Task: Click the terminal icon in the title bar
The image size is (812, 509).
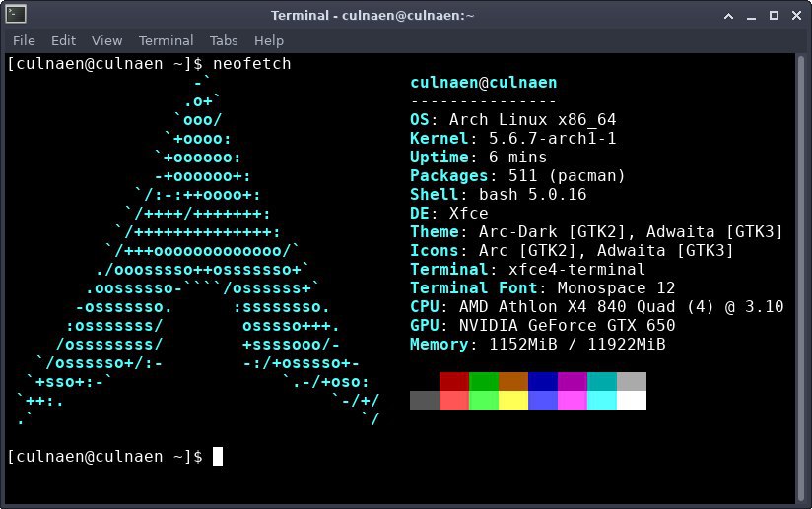Action: tap(15, 15)
